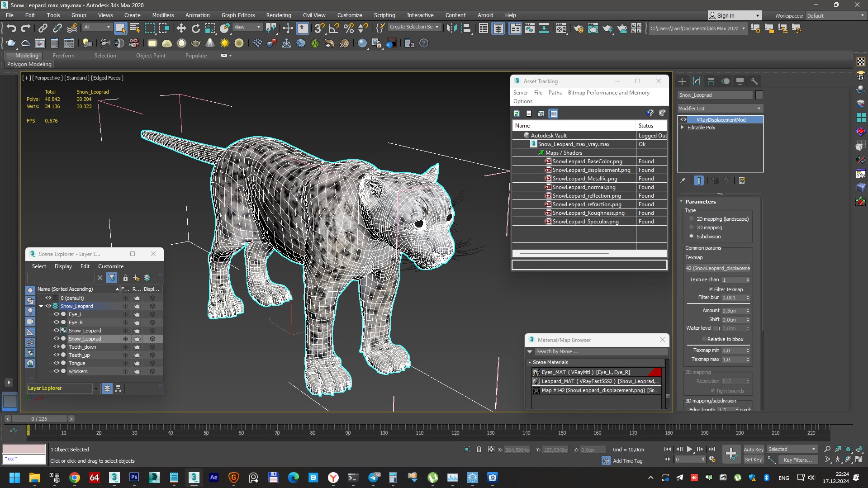The image size is (868, 488).
Task: Open After Effects from the taskbar
Action: [213, 478]
